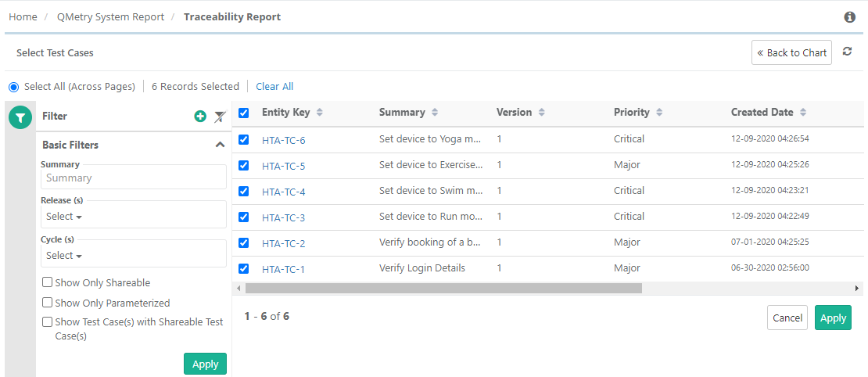
Task: Sort by Entity Key column arrows
Action: pos(319,113)
